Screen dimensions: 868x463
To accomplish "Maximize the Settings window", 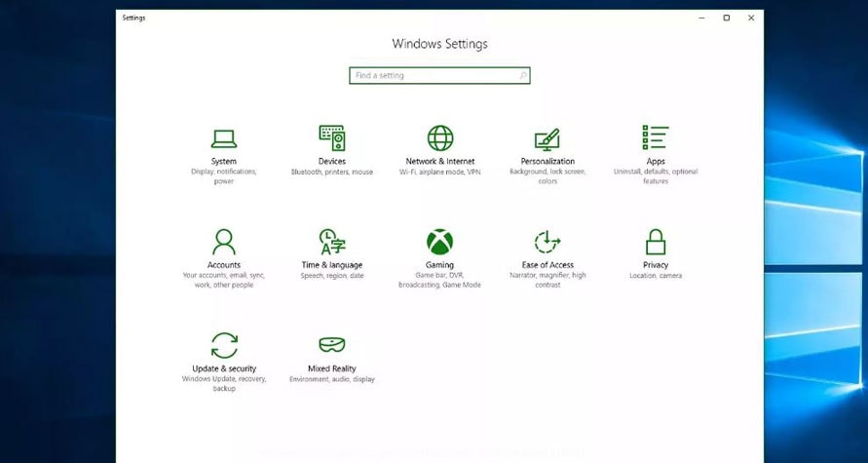I will [727, 18].
